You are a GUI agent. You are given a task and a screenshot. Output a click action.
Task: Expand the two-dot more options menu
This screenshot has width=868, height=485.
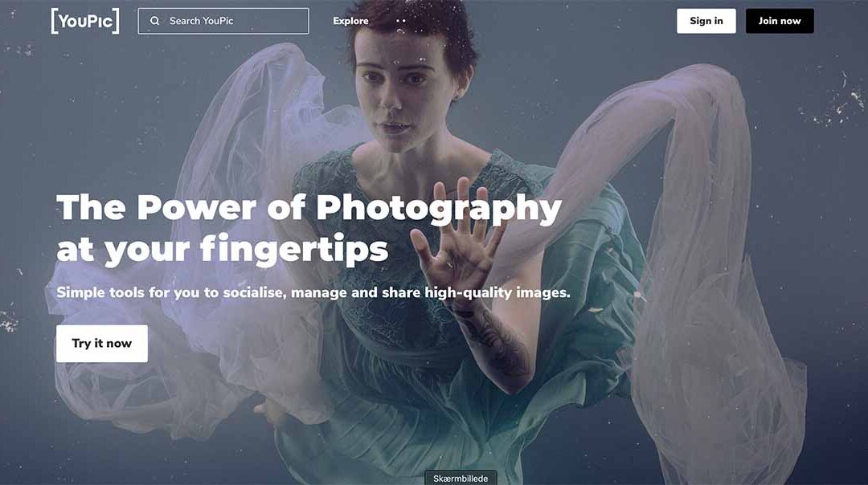(401, 21)
